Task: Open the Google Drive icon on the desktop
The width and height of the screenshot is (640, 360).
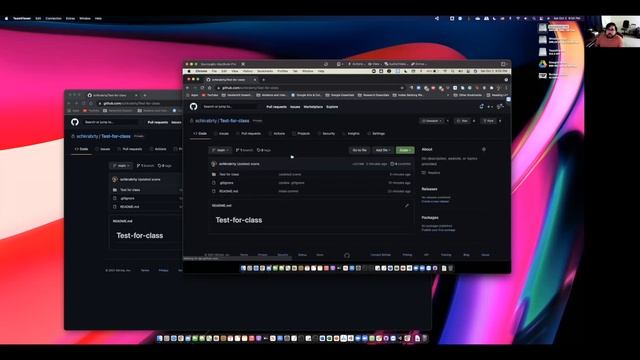Action: click(542, 64)
